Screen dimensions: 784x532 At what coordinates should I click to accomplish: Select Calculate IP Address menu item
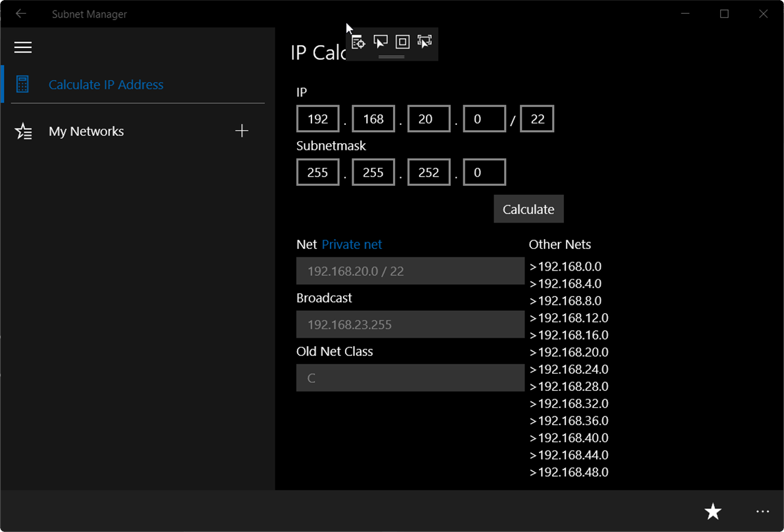click(106, 85)
